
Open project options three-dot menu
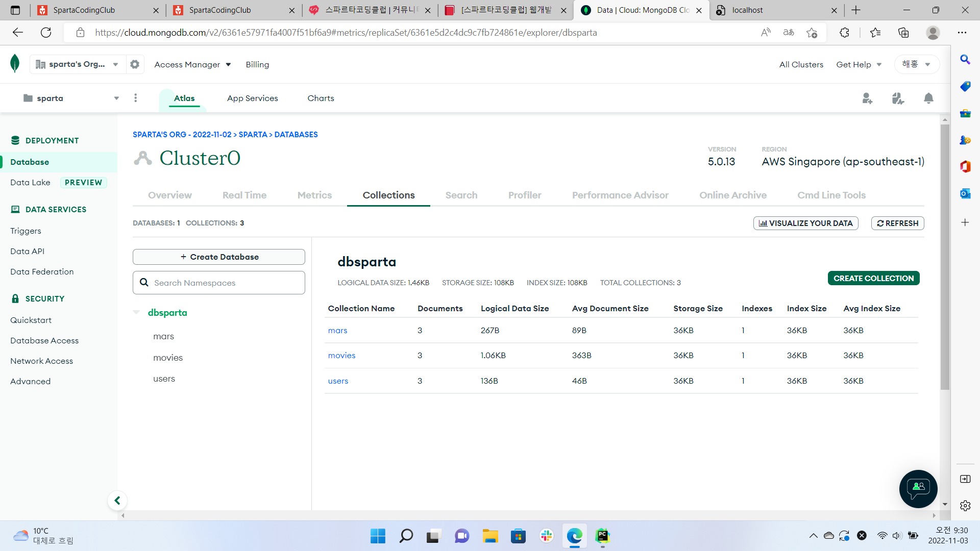point(135,98)
